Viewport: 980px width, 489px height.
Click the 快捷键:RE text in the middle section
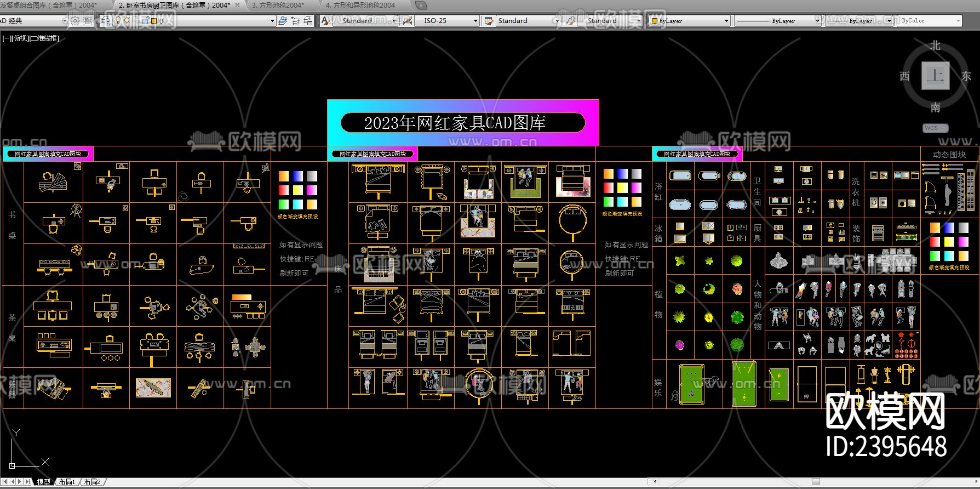click(x=622, y=259)
